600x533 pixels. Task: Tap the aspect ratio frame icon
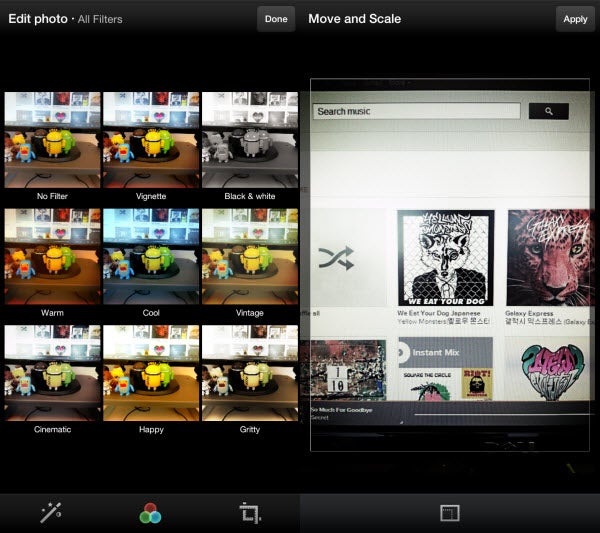[450, 513]
